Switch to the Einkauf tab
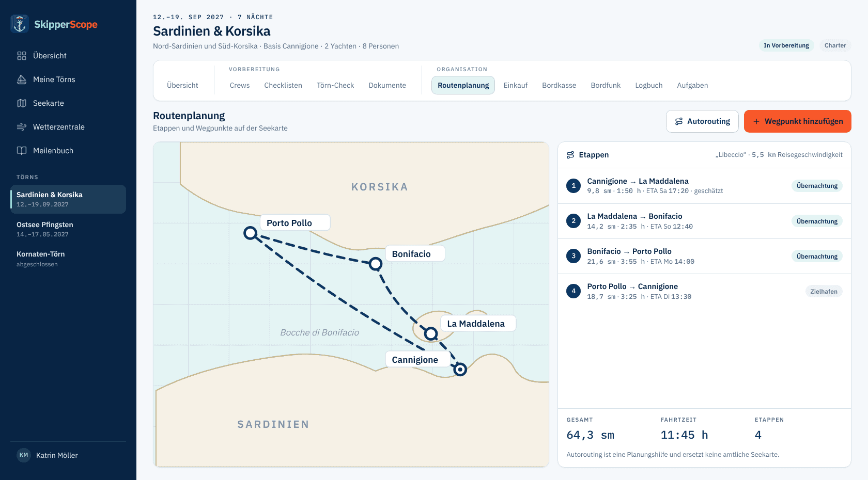This screenshot has width=868, height=480. 515,85
